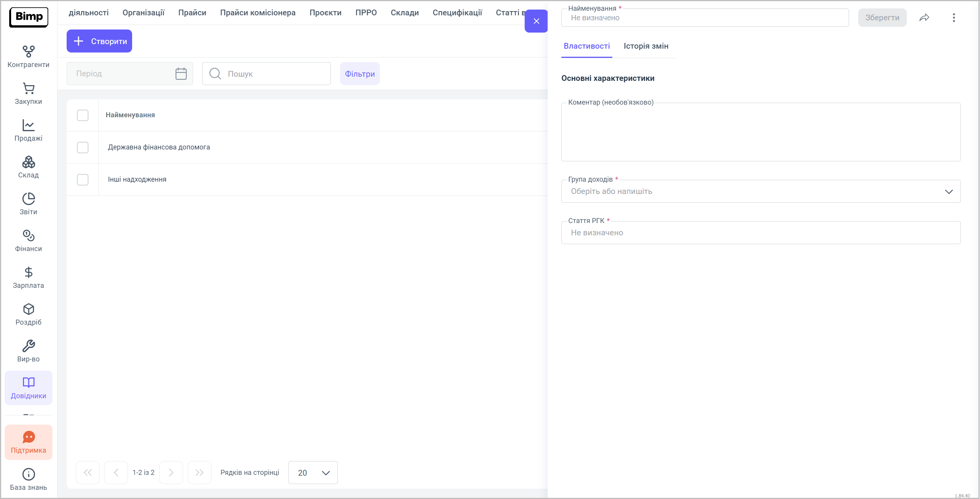
Task: Click the next page chevron
Action: click(171, 473)
